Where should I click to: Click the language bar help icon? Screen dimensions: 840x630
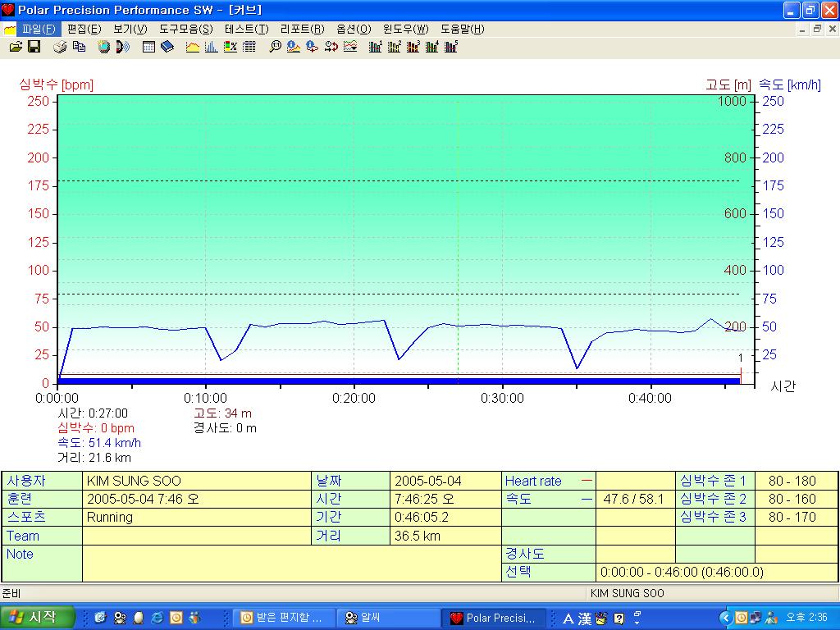619,619
